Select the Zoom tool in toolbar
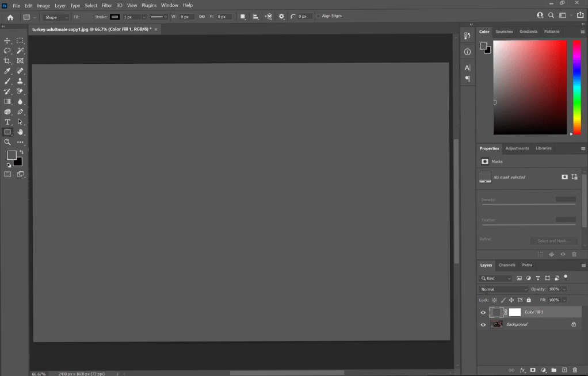The width and height of the screenshot is (588, 376). pyautogui.click(x=7, y=142)
